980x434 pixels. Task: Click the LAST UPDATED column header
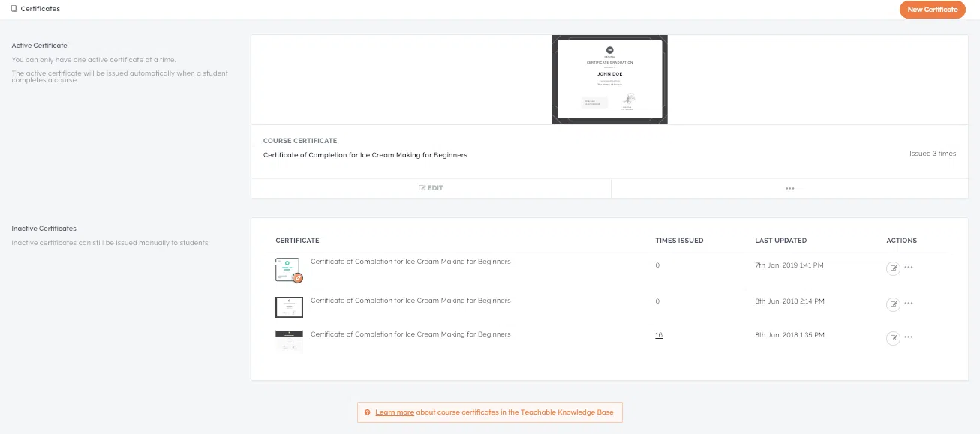click(x=781, y=241)
